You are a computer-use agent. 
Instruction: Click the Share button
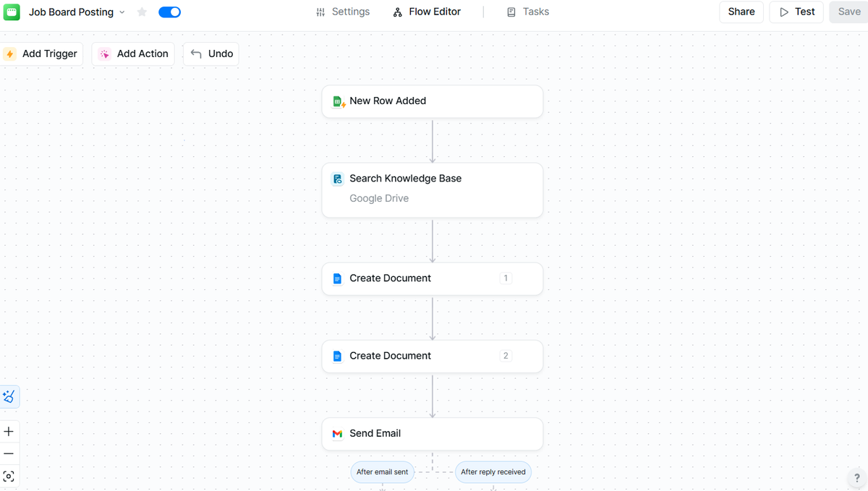741,12
